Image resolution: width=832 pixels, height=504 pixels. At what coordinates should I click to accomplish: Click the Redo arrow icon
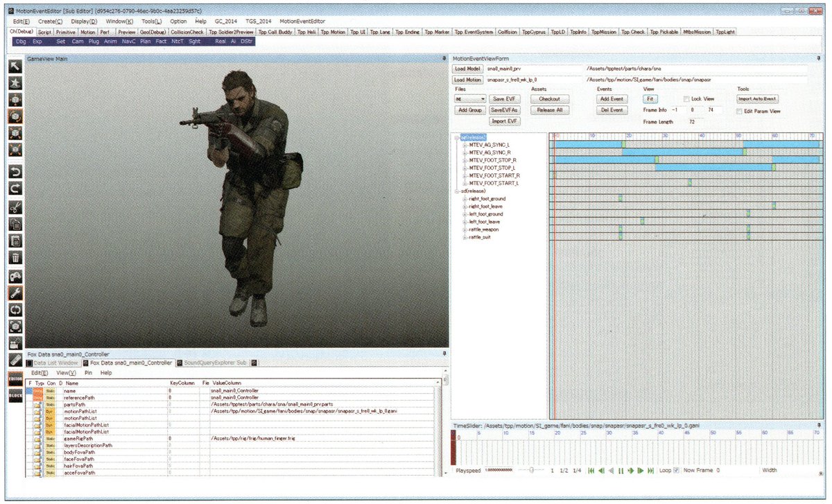tap(15, 188)
